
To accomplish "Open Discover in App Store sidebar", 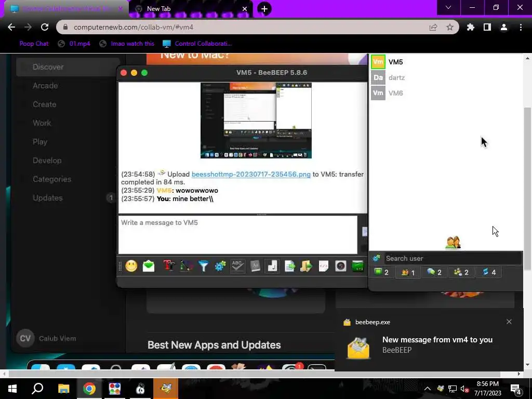I will (x=68, y=67).
